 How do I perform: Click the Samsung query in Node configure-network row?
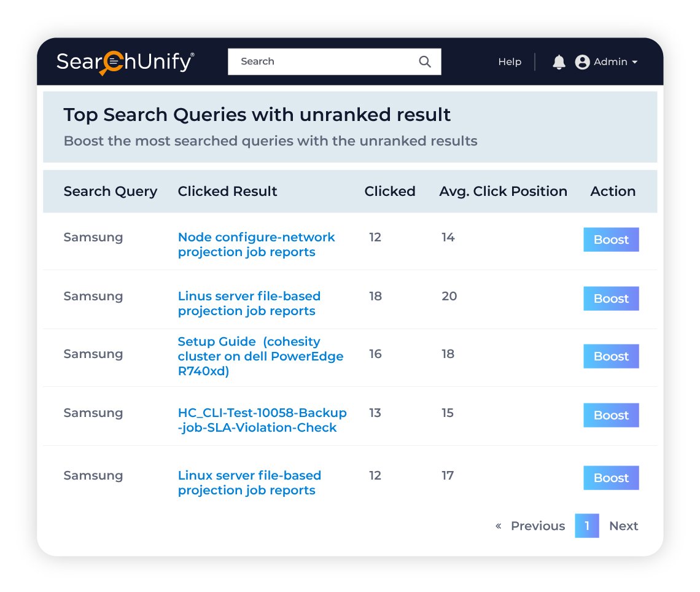coord(93,238)
